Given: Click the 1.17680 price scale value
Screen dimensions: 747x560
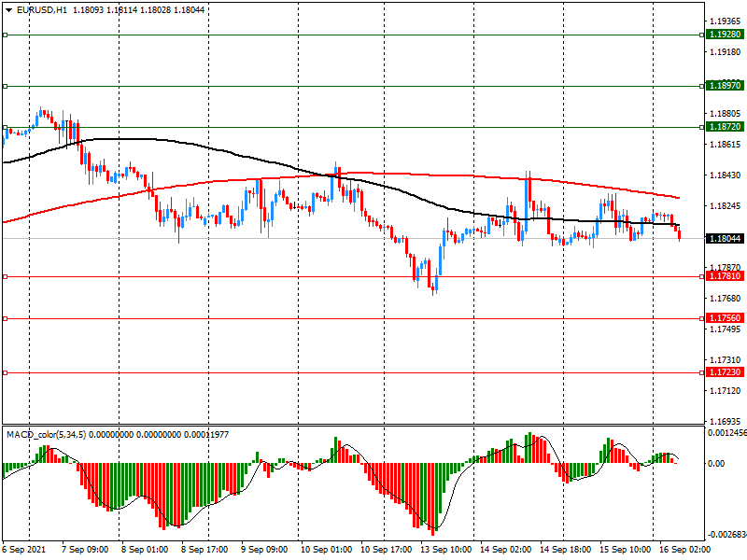Looking at the screenshot, I should 726,299.
